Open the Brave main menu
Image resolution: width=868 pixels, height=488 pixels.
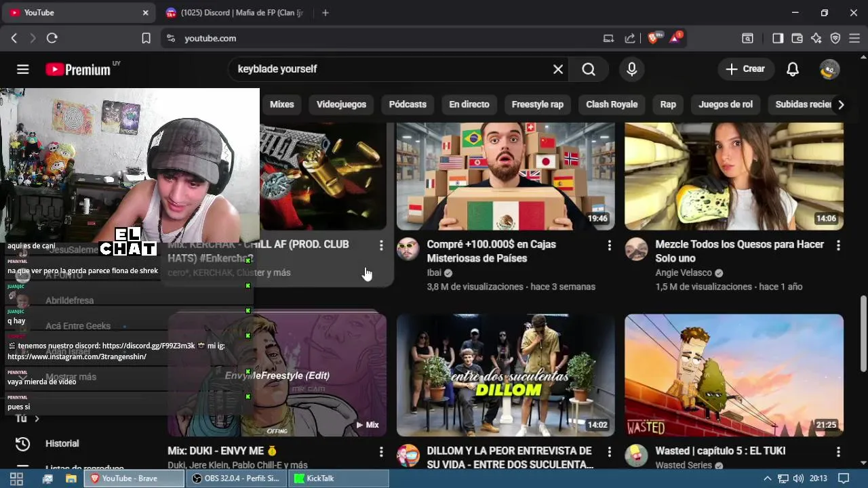point(854,39)
